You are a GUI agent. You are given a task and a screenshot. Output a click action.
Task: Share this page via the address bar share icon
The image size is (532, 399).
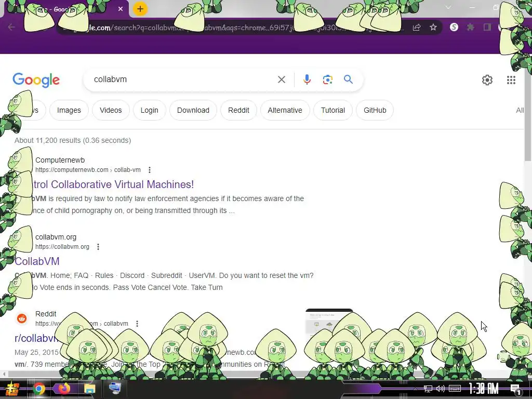(x=417, y=28)
